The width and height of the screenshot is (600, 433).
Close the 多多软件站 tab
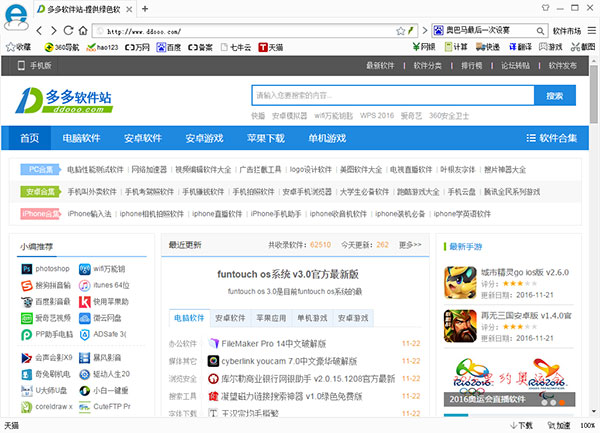129,9
